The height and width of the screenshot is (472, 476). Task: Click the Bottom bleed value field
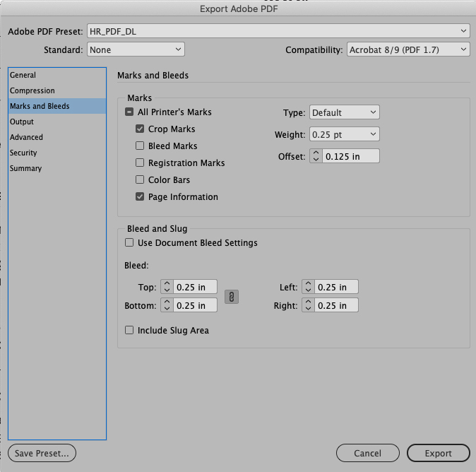point(195,305)
